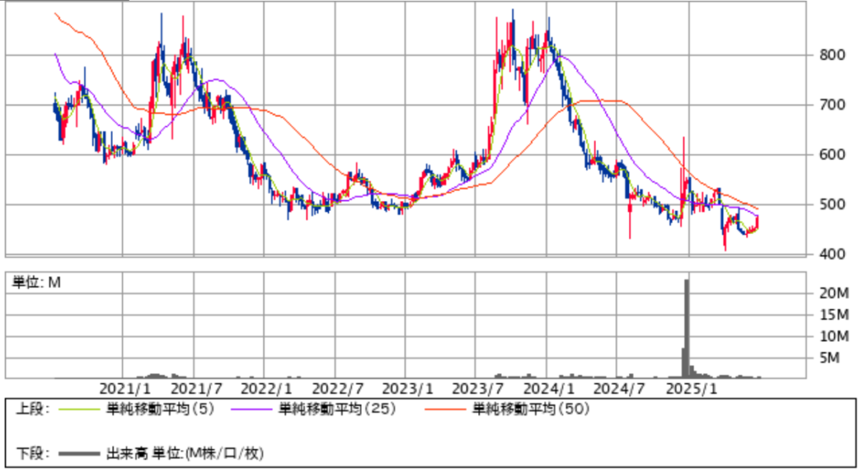Click the 単位: M label in volume panel
Viewport: 868px width, 473px height.
[x=36, y=282]
